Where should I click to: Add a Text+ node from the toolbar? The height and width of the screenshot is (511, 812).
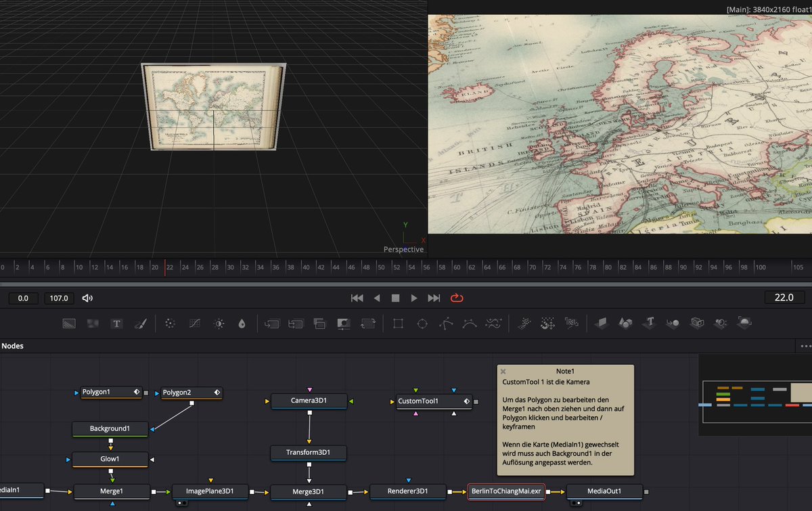click(116, 324)
